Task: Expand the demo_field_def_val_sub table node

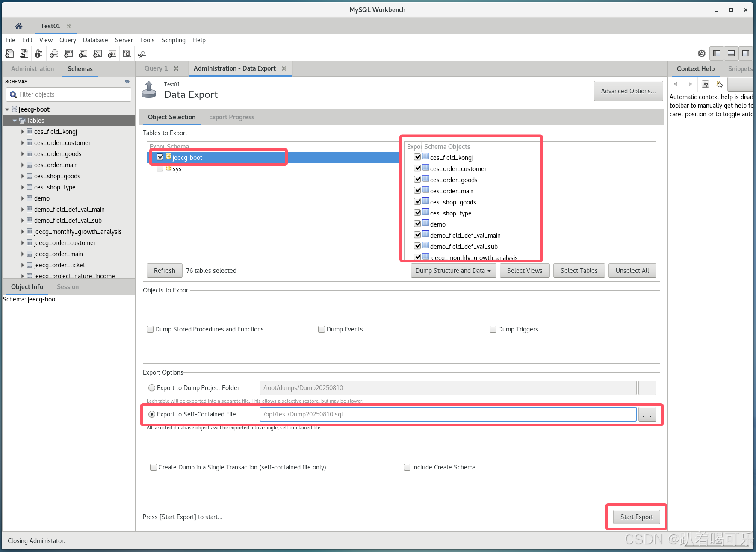Action: [22, 221]
